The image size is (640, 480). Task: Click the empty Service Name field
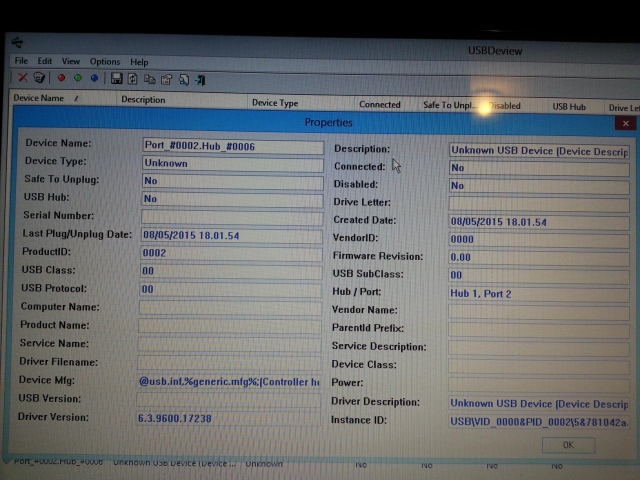[229, 344]
